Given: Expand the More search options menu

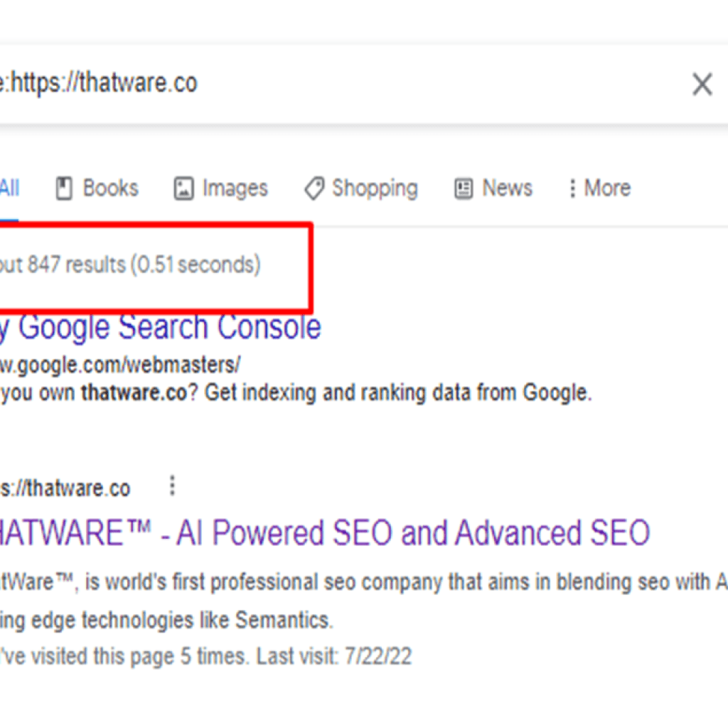Looking at the screenshot, I should (600, 188).
